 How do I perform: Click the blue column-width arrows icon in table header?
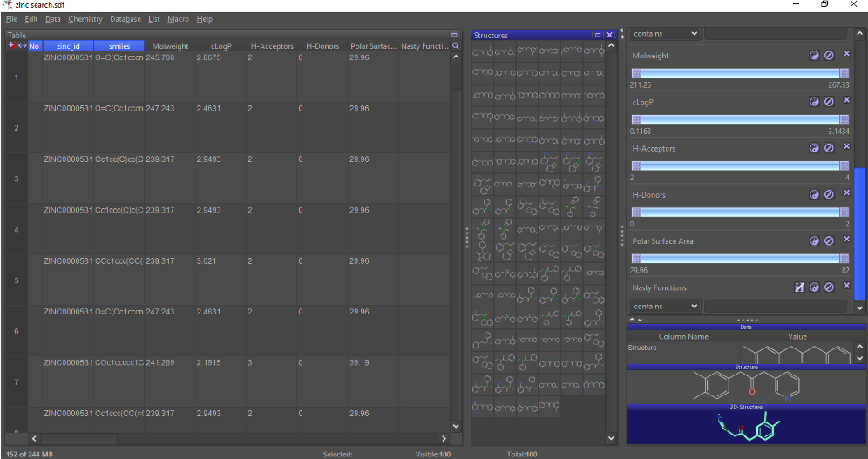pos(22,45)
